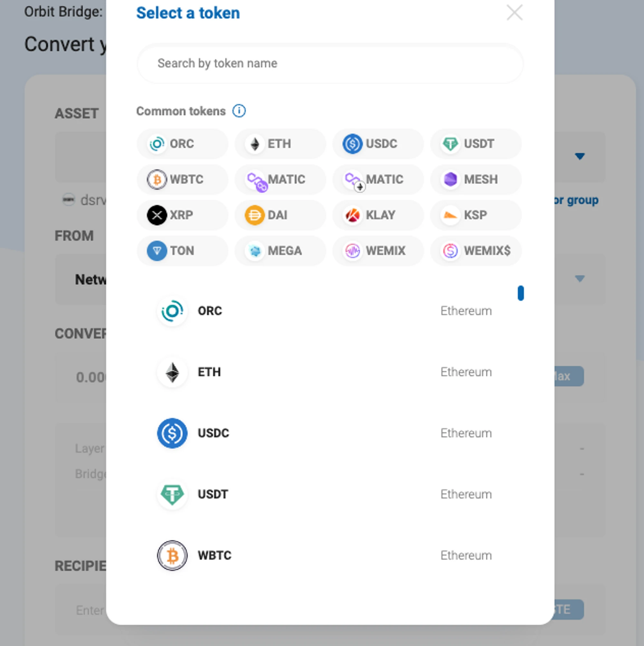Open the network dropdown for ETH
Image resolution: width=644 pixels, height=646 pixels.
466,372
